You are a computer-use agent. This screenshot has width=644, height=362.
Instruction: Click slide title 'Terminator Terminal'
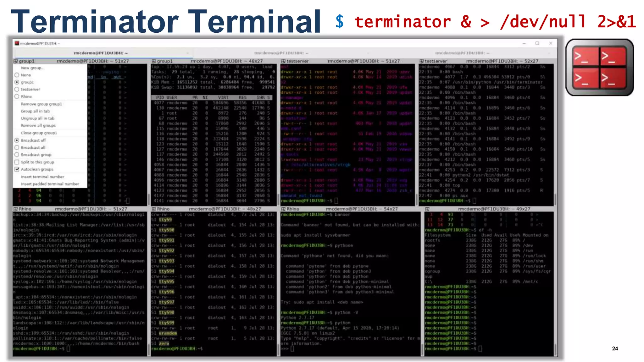click(166, 21)
